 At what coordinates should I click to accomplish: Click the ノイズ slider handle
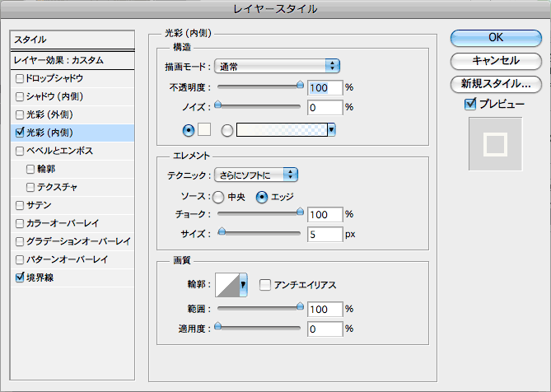(218, 104)
